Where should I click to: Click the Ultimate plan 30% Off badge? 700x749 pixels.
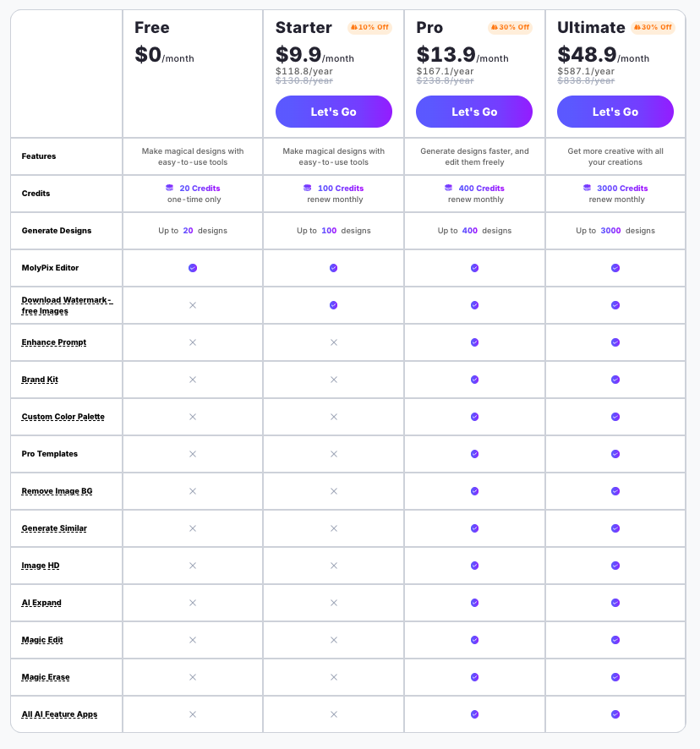coord(652,27)
